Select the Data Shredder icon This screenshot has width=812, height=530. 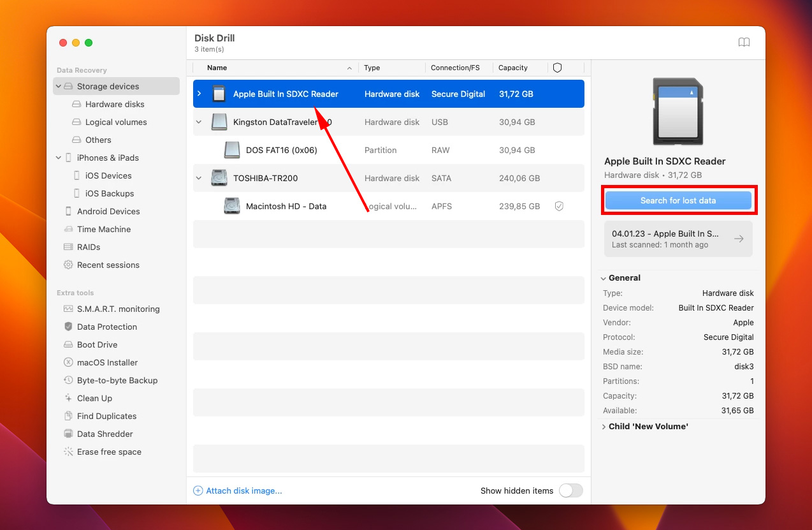[68, 434]
